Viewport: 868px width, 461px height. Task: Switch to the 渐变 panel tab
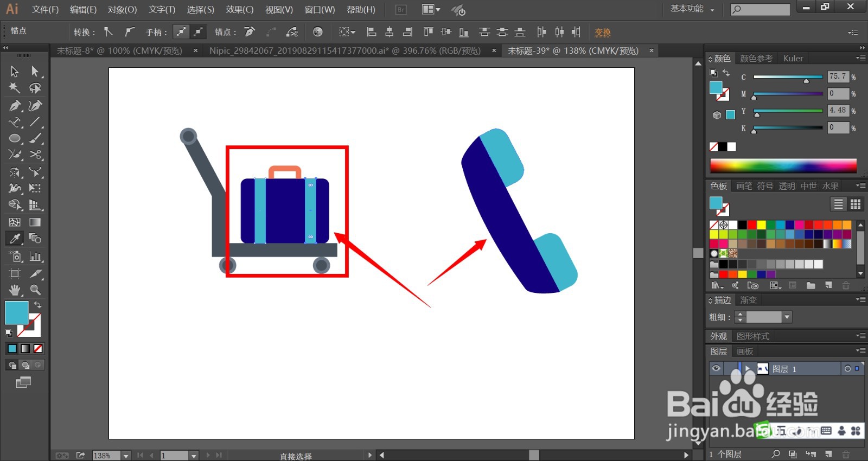pyautogui.click(x=748, y=300)
